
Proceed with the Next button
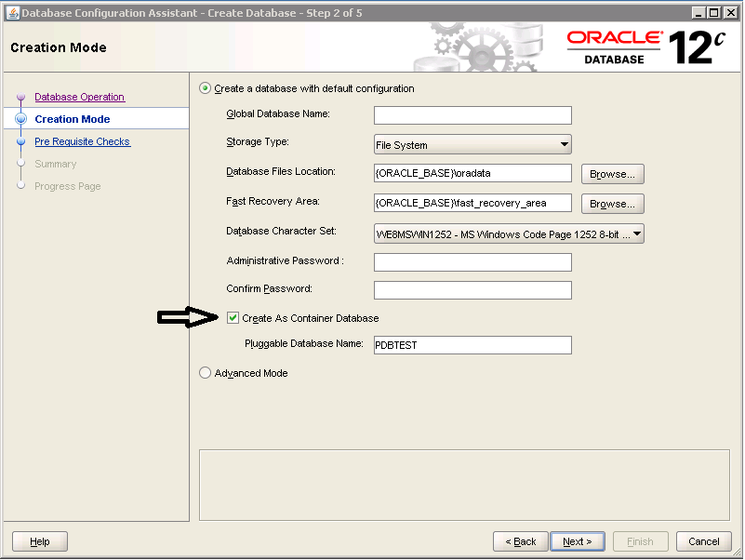(578, 541)
